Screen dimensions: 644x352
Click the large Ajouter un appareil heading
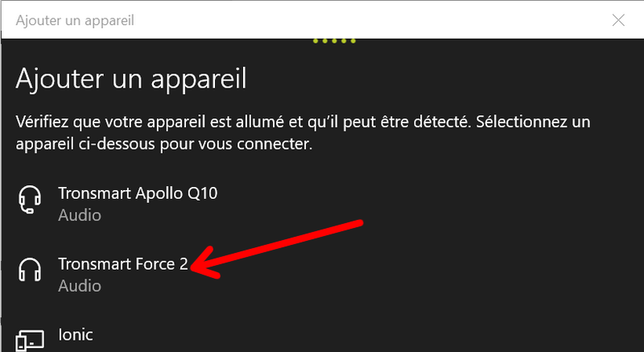(131, 78)
